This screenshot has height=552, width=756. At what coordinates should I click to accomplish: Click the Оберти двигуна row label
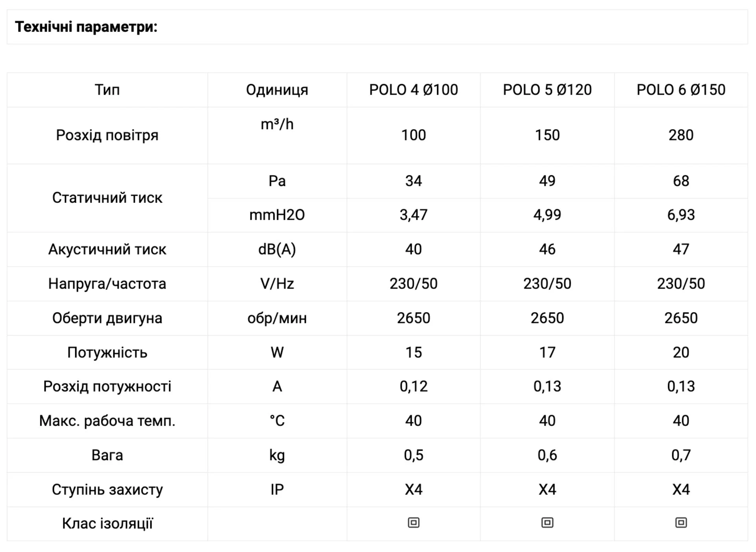pyautogui.click(x=107, y=318)
